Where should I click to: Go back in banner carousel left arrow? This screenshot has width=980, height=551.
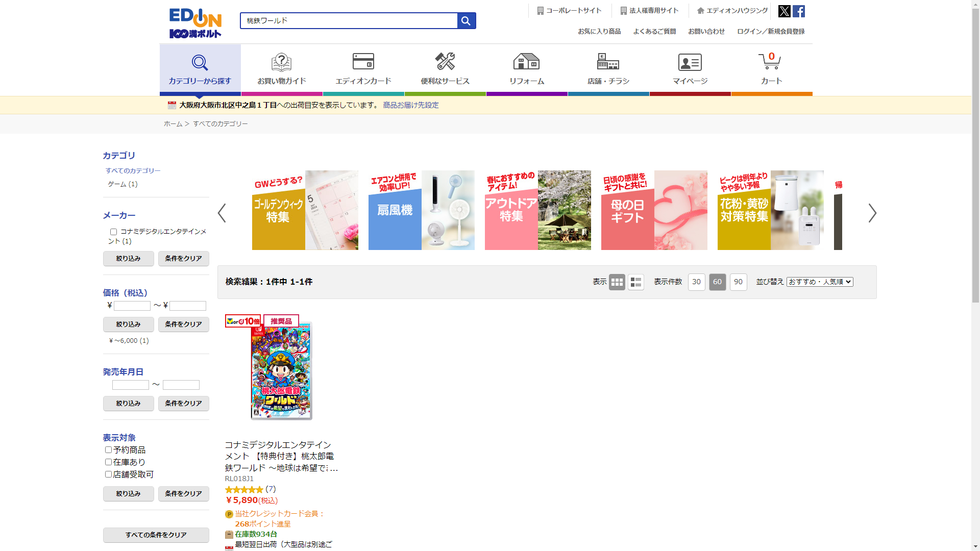[x=222, y=213]
